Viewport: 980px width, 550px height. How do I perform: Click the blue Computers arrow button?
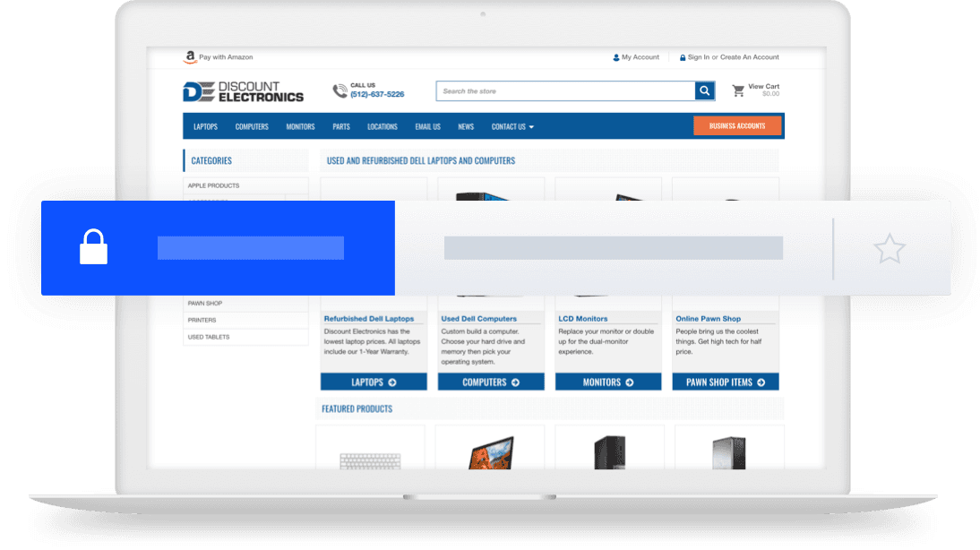(491, 382)
